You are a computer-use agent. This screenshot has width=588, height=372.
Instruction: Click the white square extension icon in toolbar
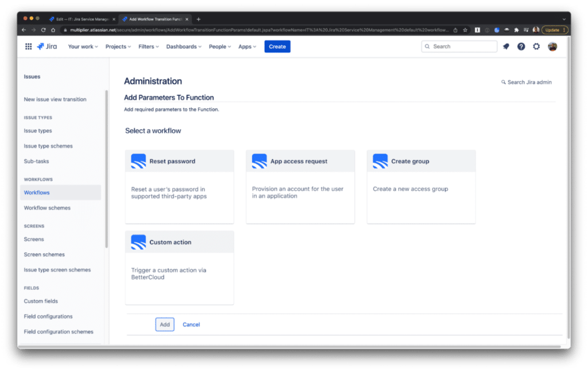click(x=477, y=30)
